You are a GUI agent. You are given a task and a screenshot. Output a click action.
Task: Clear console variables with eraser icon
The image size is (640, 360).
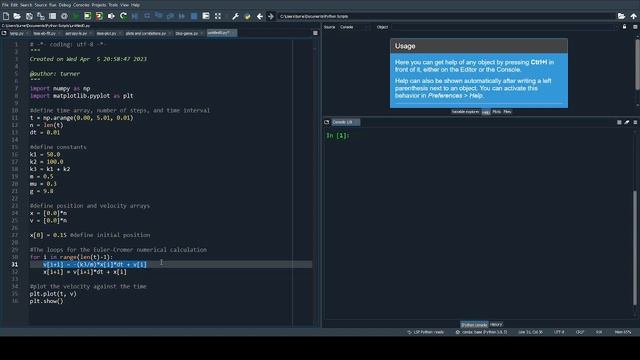pyautogui.click(x=627, y=122)
